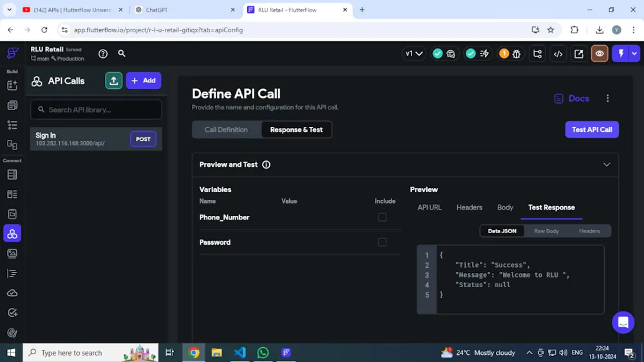The image size is (644, 362).
Task: Switch to response Headers view
Action: coord(589,231)
